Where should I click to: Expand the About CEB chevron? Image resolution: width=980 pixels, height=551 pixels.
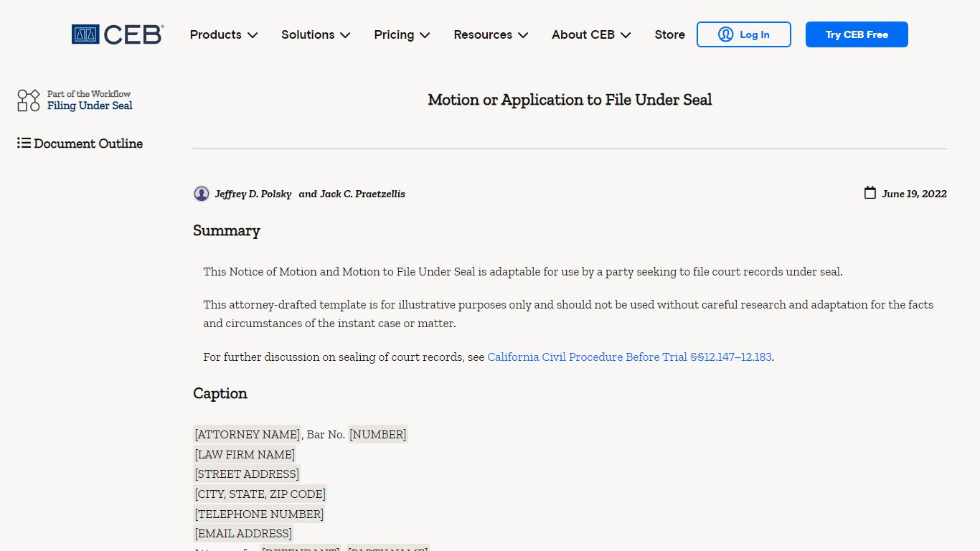pos(626,35)
